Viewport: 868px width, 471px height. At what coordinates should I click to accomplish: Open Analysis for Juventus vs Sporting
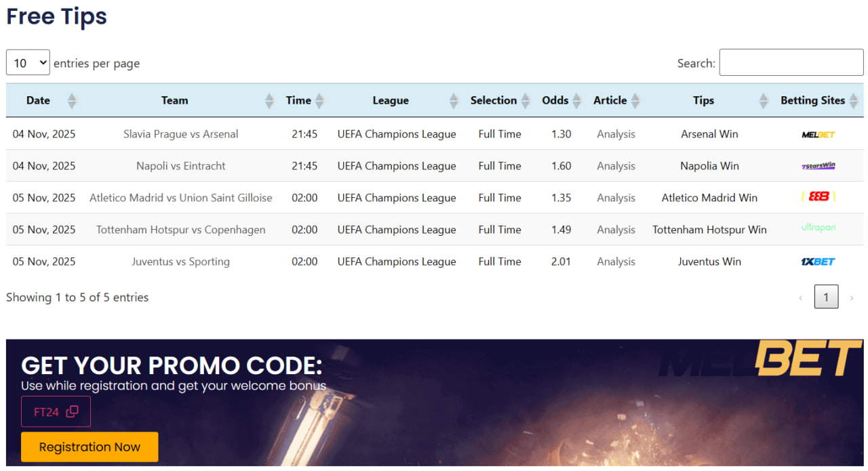(616, 262)
